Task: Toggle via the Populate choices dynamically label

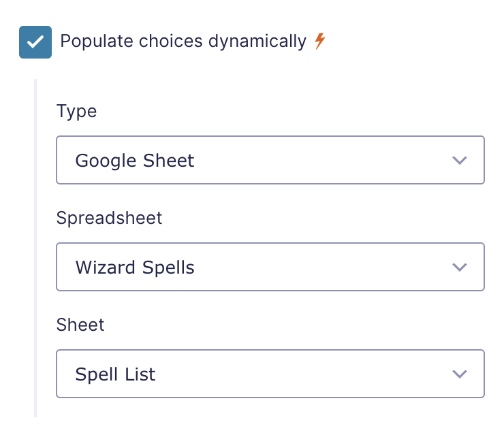Action: (x=183, y=42)
